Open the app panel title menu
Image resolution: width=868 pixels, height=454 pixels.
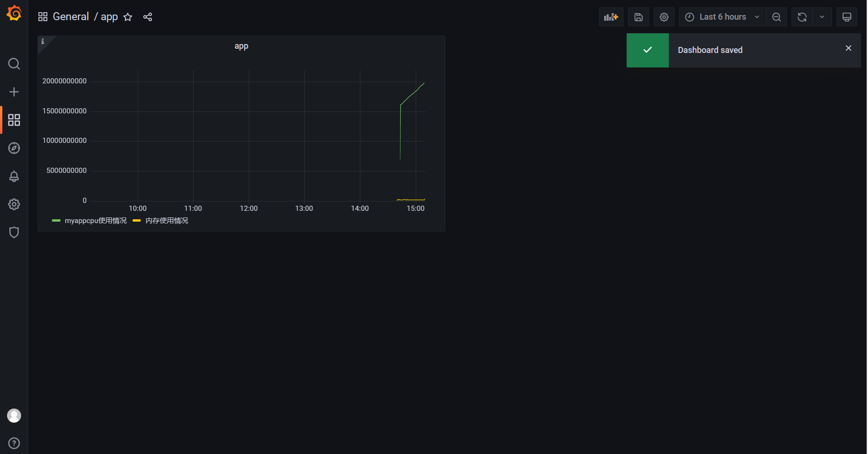(x=241, y=46)
